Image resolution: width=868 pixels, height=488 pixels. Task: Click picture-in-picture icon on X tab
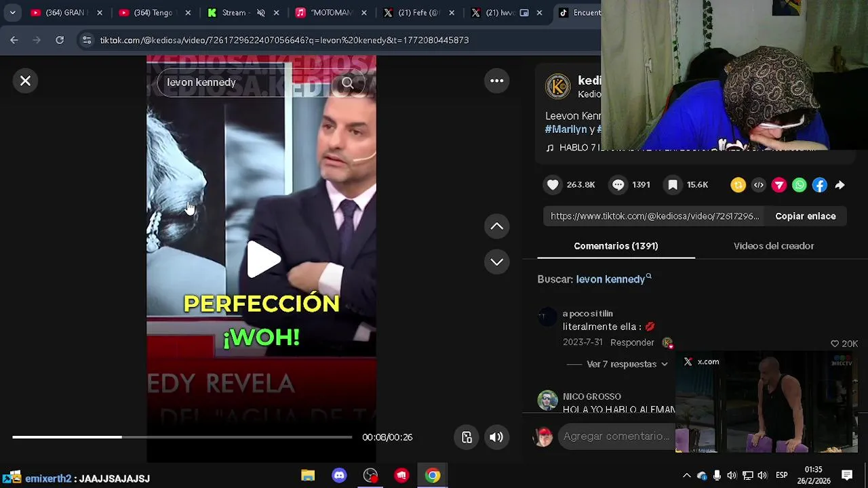tap(524, 12)
